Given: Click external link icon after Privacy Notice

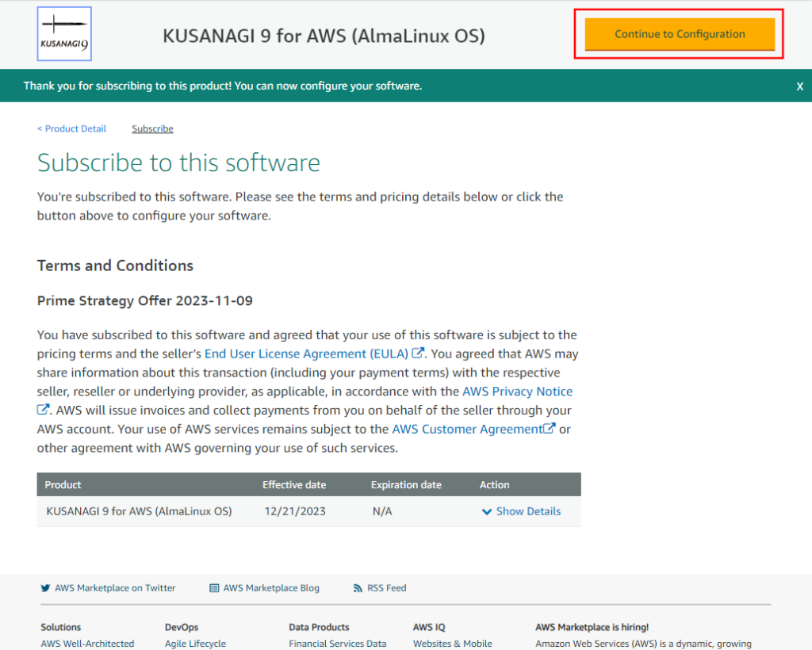Looking at the screenshot, I should point(43,409).
